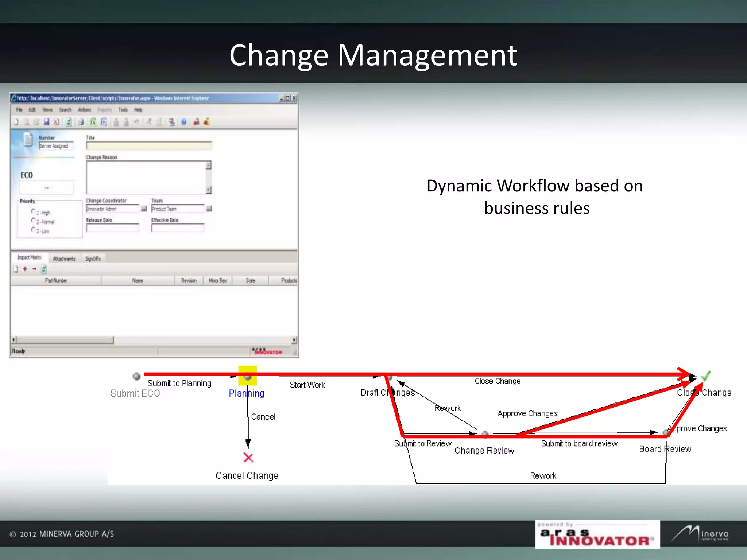Open the Actions menu
The width and height of the screenshot is (747, 560).
84,110
